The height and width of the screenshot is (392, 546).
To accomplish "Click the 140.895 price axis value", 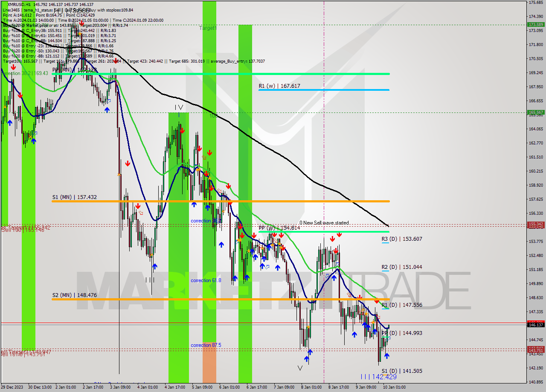I will coord(536,382).
